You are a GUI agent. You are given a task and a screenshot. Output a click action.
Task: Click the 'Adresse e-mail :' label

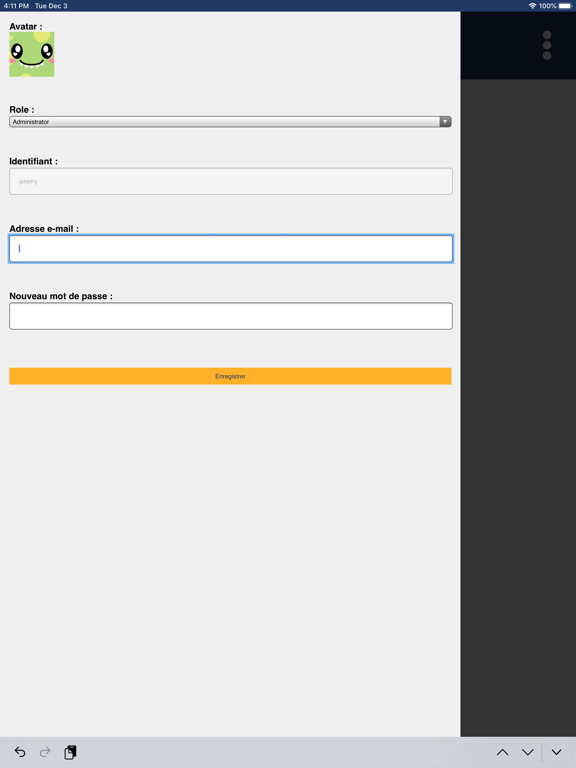[44, 229]
